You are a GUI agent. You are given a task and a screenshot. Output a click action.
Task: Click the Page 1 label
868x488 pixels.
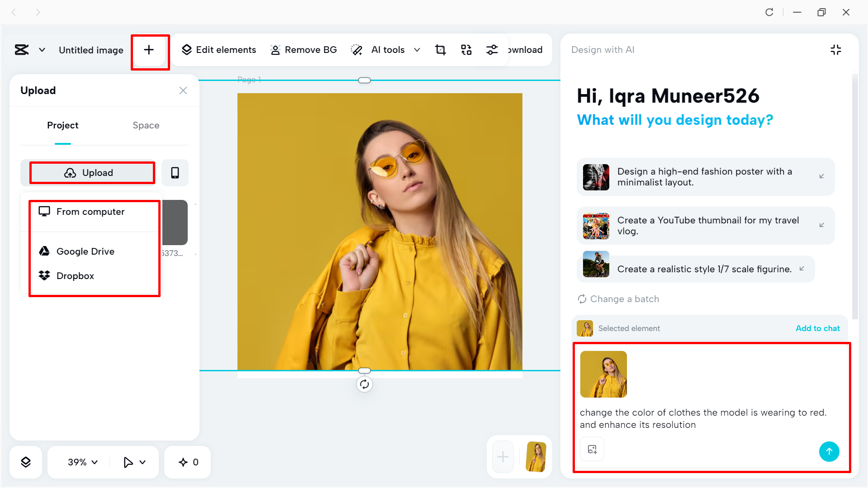point(249,80)
